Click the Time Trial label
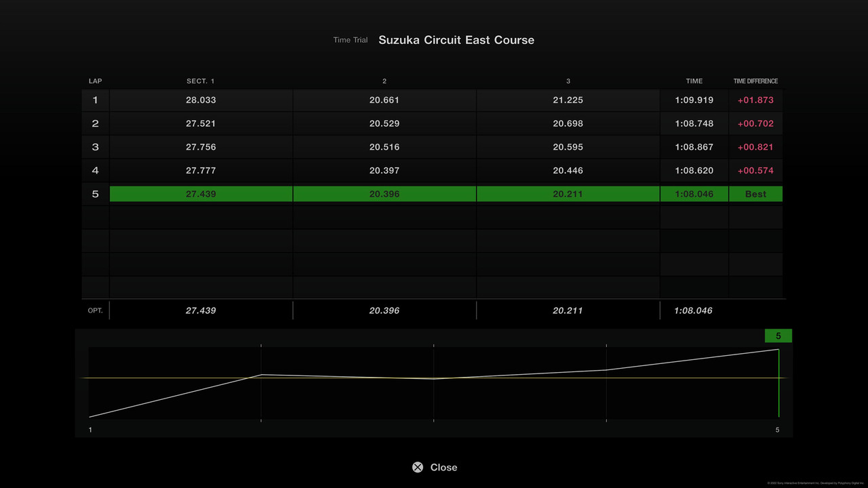 click(x=351, y=40)
